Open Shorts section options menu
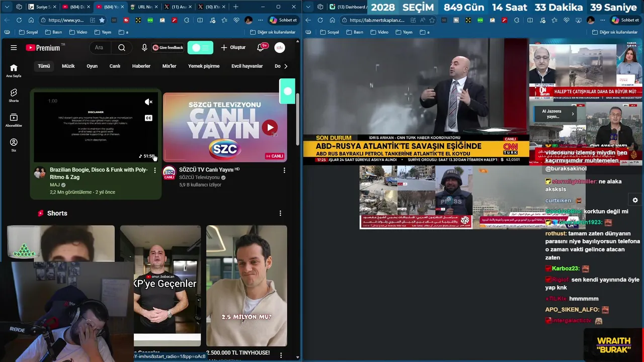This screenshot has width=644, height=362. tap(280, 213)
